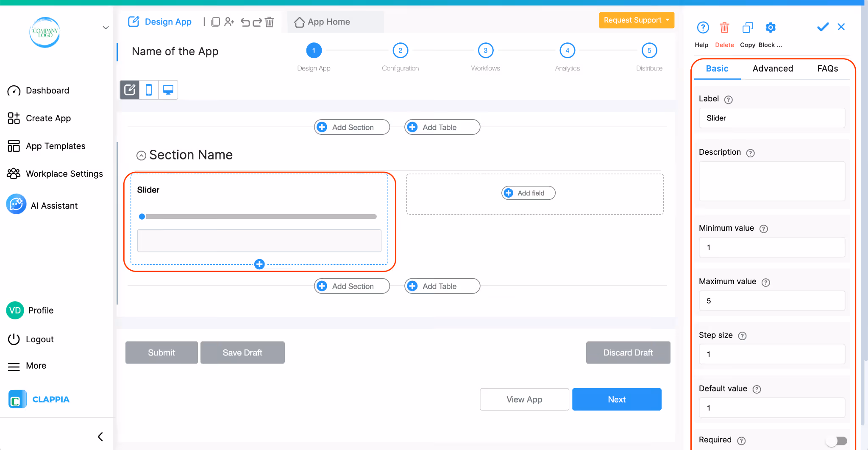Viewport: 868px width, 450px height.
Task: Add a field below the Slider
Action: [259, 264]
